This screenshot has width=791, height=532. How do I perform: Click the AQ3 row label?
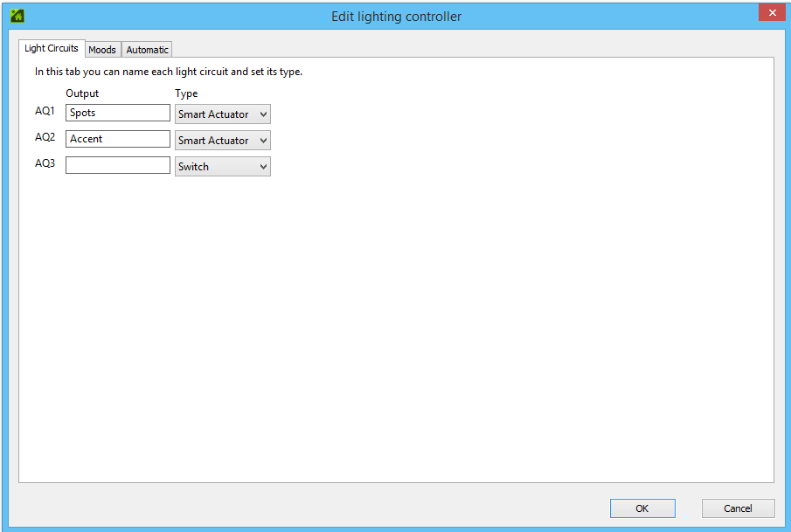pyautogui.click(x=45, y=163)
